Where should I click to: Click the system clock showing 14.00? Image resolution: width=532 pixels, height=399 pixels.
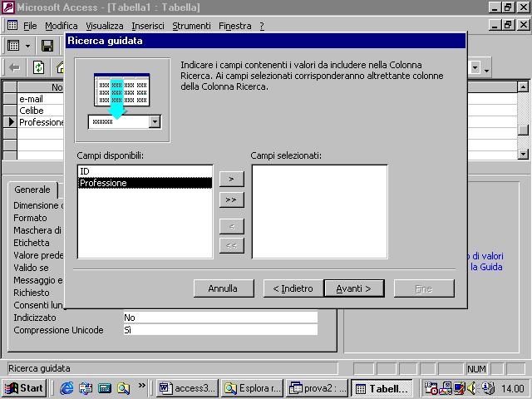click(x=513, y=388)
